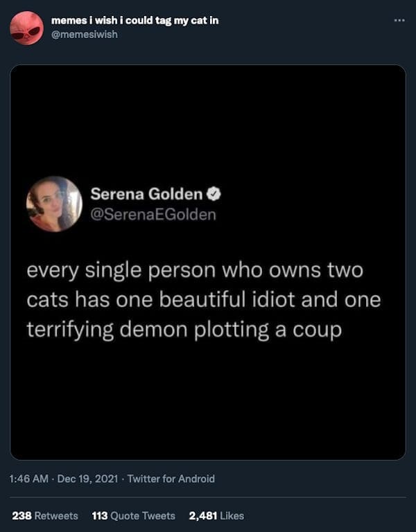
Task: Click the 'terrifying demon plotting a coup' line
Action: [x=184, y=330]
